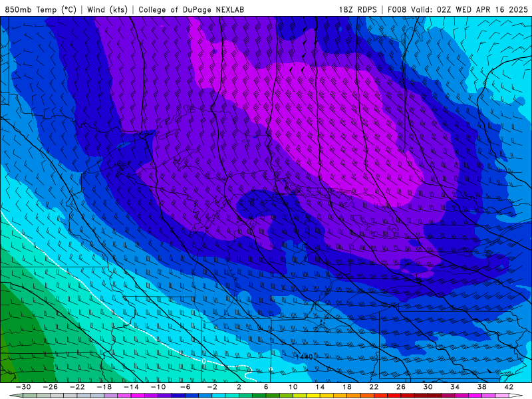Viewport: 532px width, 399px height.
Task: Click the dotted pink color bar segment
Action: [x=124, y=396]
